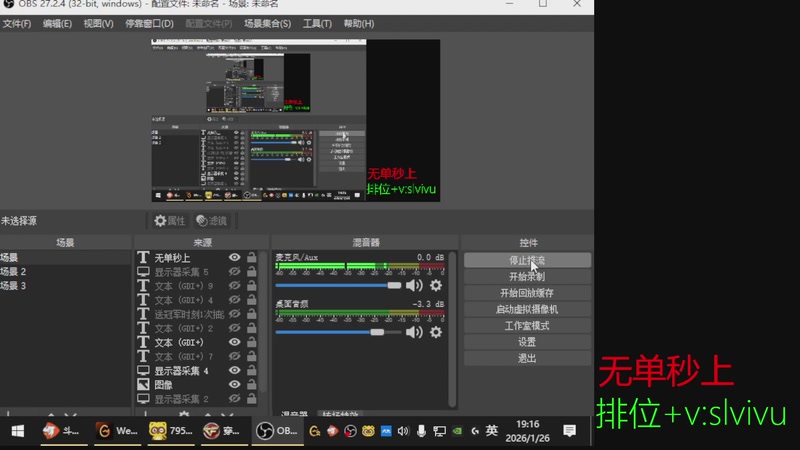
Task: Open the 工具(T) menu
Action: 317,23
